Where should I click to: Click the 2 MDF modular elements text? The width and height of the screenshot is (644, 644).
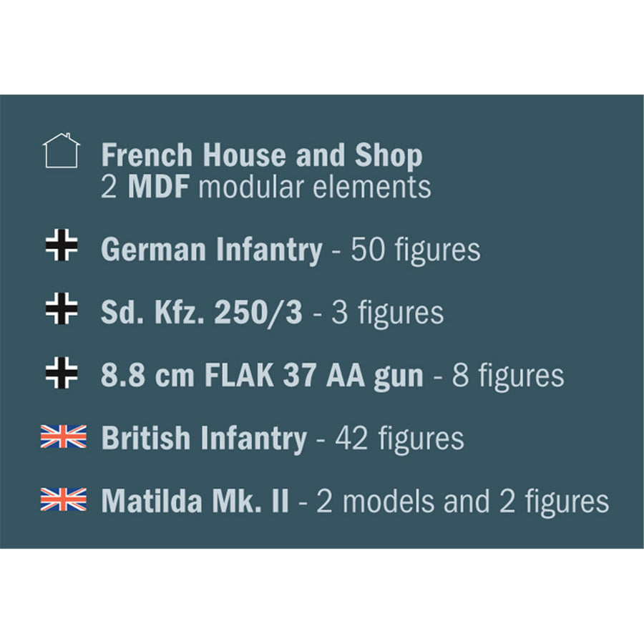(266, 187)
